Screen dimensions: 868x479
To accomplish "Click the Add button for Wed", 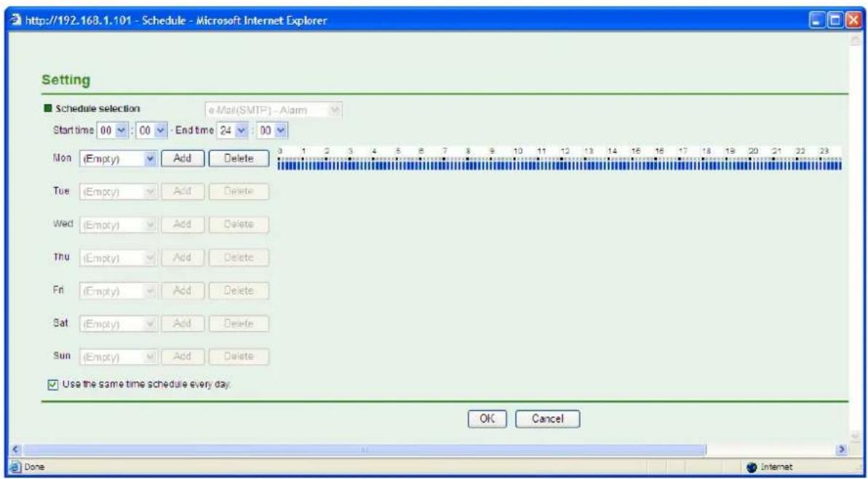I will (x=183, y=225).
